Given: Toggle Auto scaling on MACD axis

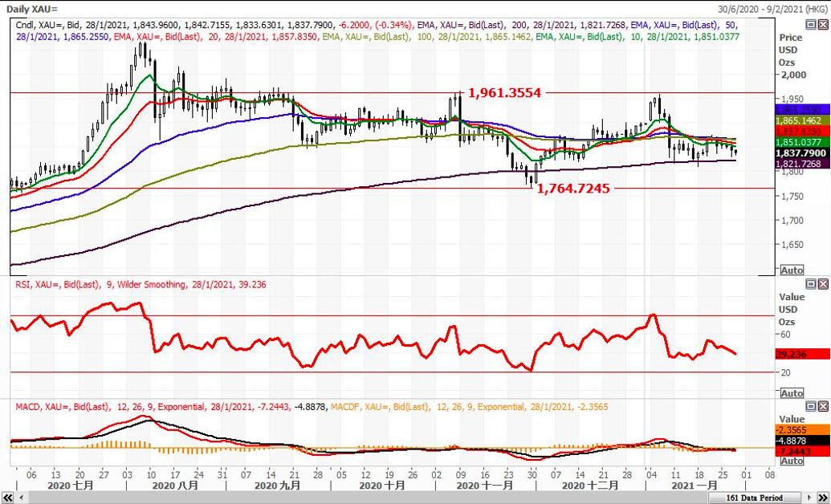Looking at the screenshot, I should coord(792,461).
